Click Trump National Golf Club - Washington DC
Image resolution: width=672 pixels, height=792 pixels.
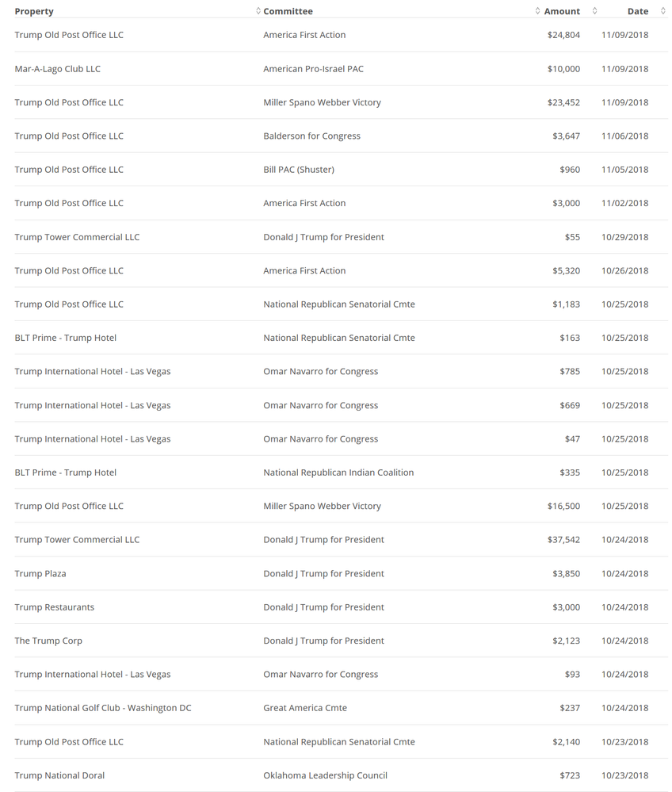click(x=103, y=708)
